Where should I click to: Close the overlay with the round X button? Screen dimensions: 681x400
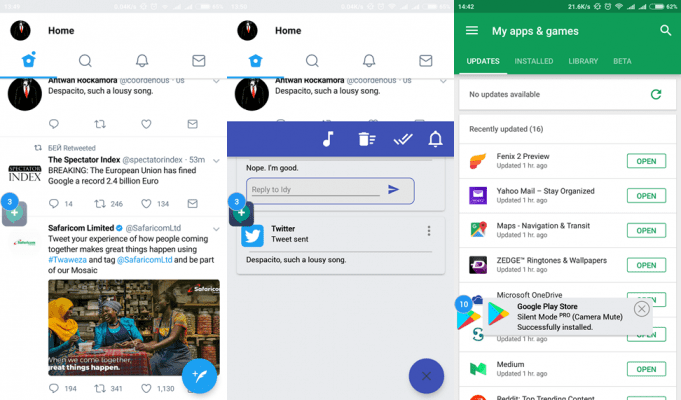[426, 376]
